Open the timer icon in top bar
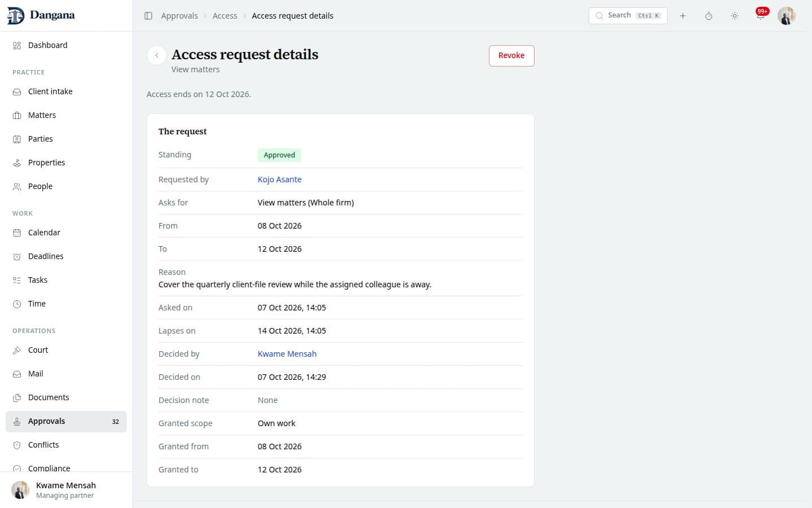This screenshot has width=812, height=508. pos(709,16)
